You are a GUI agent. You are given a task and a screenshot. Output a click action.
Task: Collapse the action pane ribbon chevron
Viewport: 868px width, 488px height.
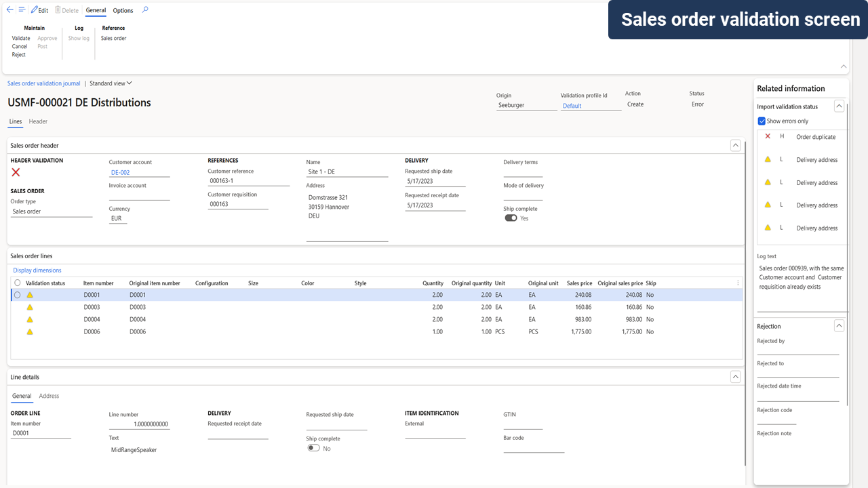(844, 66)
